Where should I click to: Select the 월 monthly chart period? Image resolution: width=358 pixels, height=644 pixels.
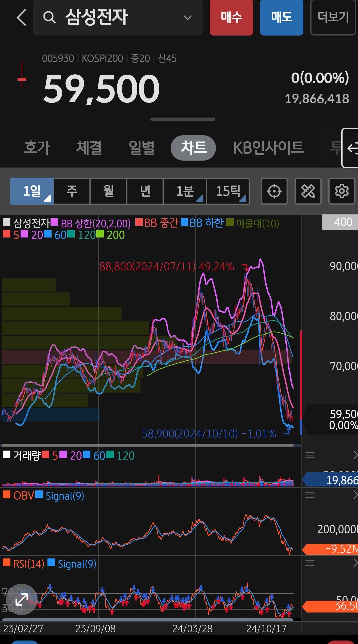point(108,191)
